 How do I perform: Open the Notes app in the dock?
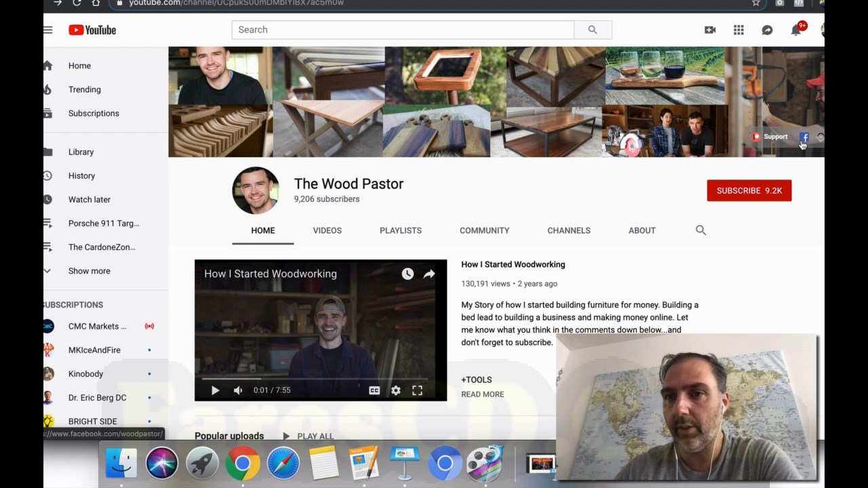[x=323, y=463]
